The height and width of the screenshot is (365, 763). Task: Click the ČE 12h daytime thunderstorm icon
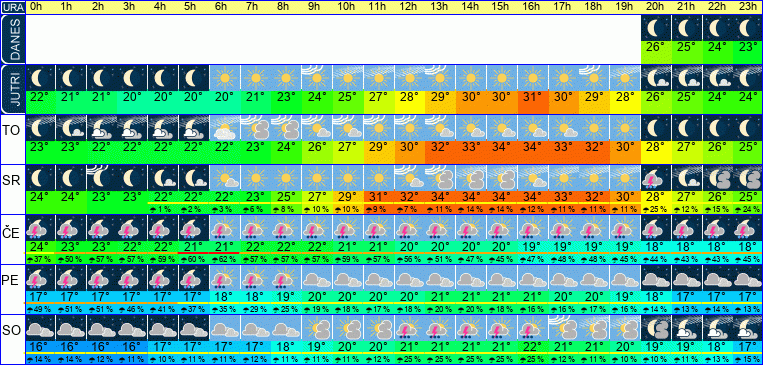(x=410, y=228)
